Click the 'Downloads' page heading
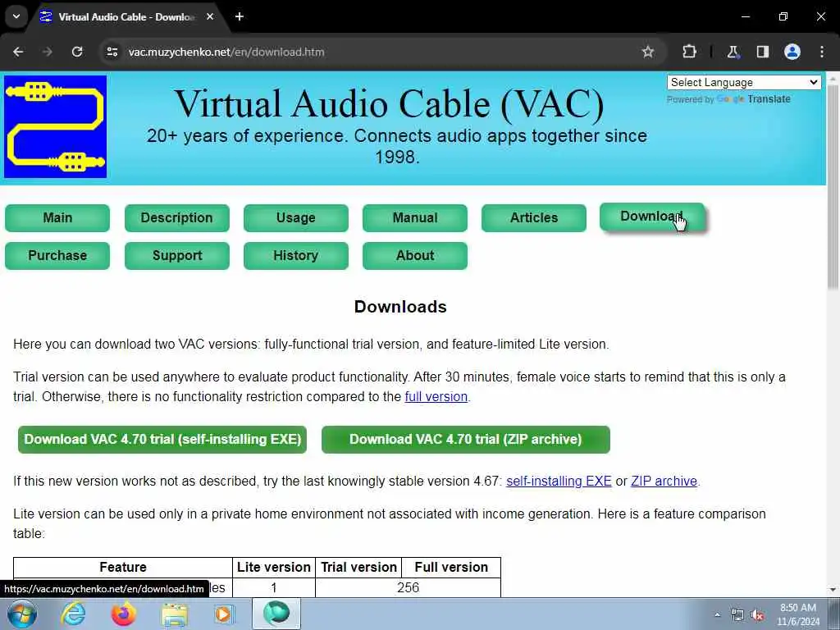The height and width of the screenshot is (630, 840). [400, 307]
